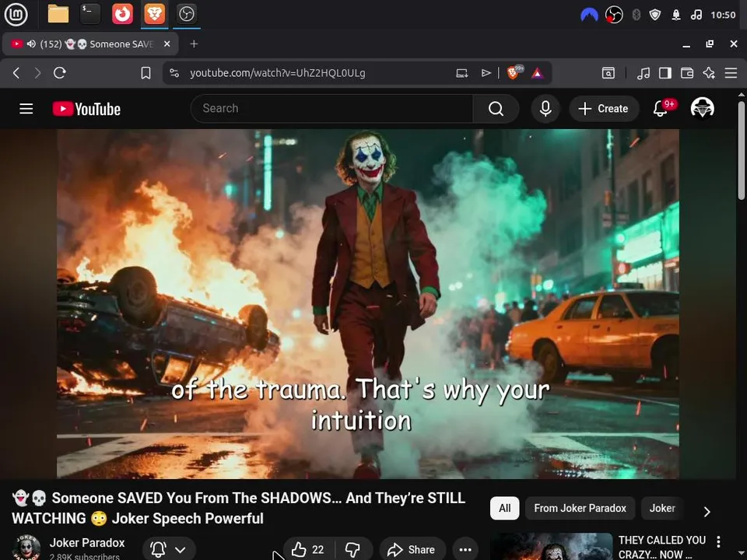Open a new browser tab
This screenshot has height=560, width=747.
click(194, 44)
